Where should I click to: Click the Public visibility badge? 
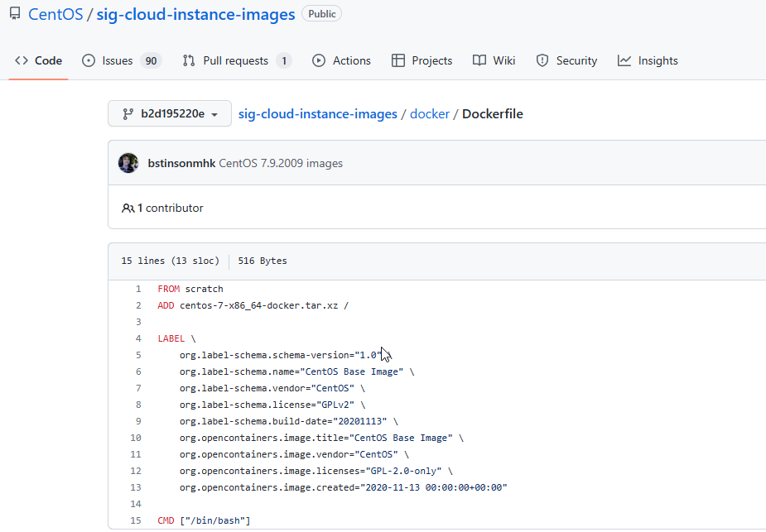(322, 14)
